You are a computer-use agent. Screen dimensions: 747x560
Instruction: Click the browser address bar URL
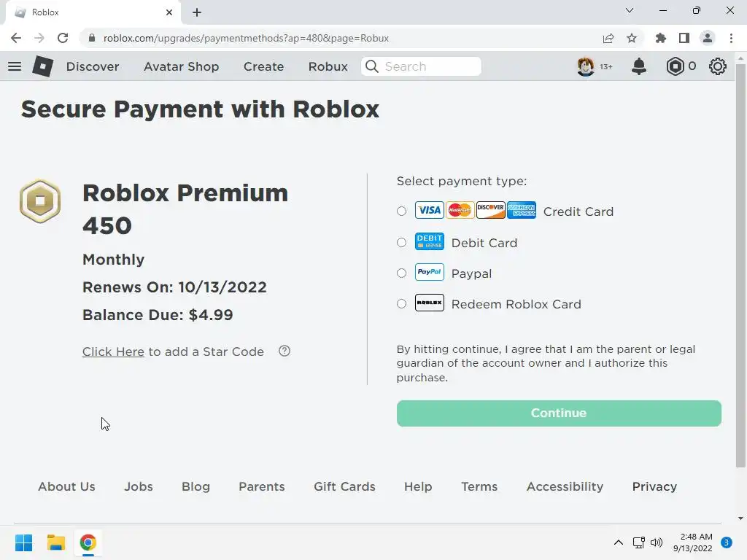[246, 38]
